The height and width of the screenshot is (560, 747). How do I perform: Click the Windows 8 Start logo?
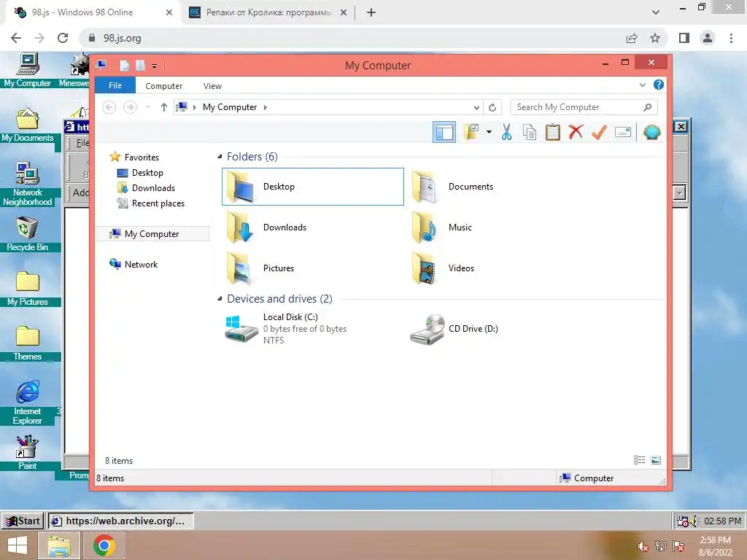click(18, 545)
